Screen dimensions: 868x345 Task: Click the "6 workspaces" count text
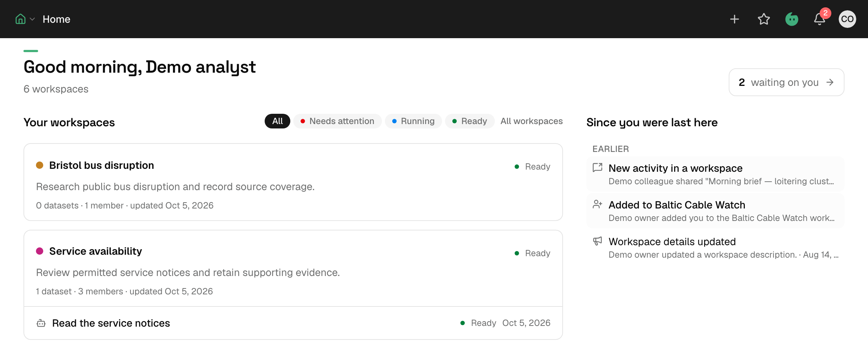56,89
